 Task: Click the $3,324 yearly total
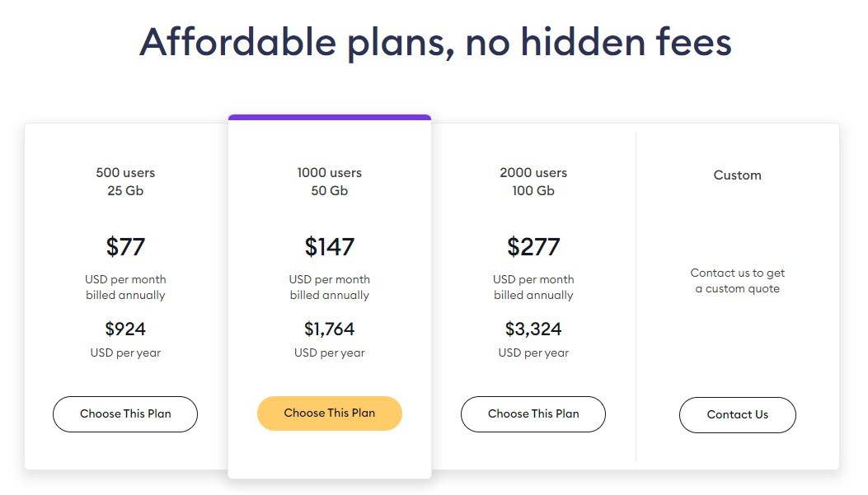(x=533, y=329)
